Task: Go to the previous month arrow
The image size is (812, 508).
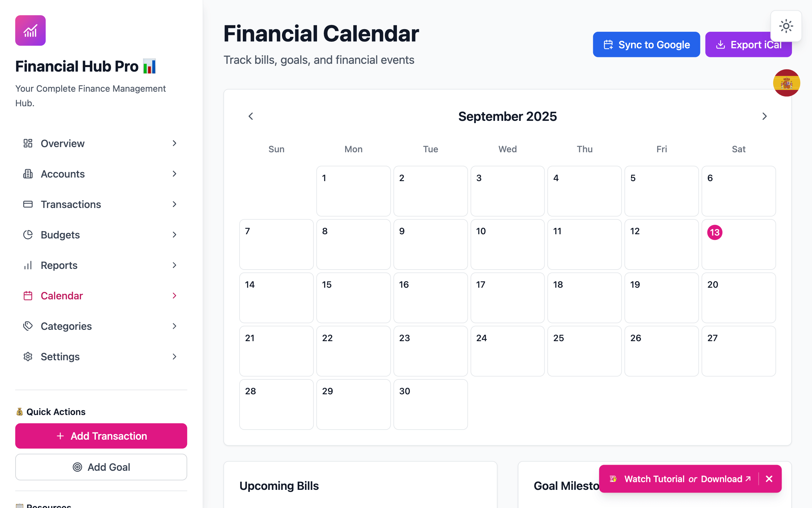Action: click(251, 116)
